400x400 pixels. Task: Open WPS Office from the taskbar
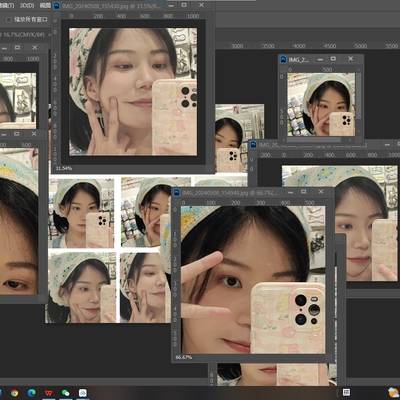(x=49, y=393)
